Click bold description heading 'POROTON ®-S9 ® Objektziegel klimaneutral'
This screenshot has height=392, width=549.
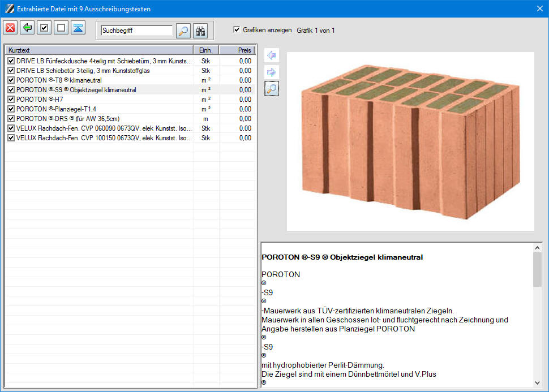point(342,257)
